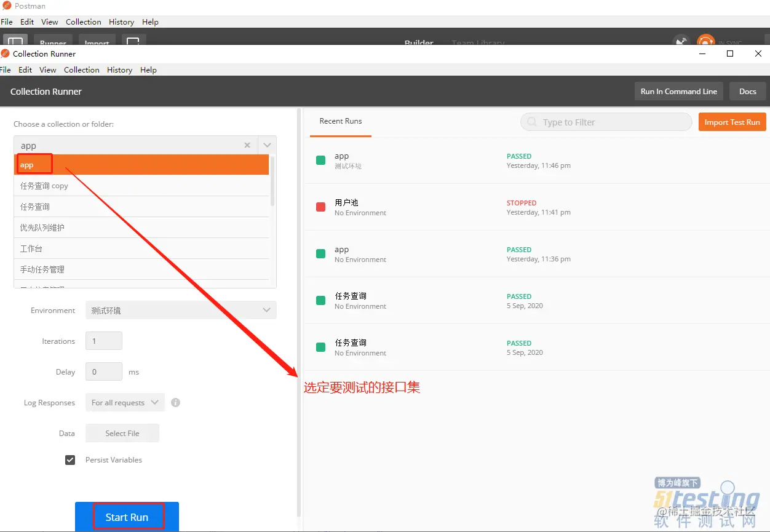Screen dimensions: 770x532
Task: Switch to the Recent Runs tab
Action: coord(341,121)
